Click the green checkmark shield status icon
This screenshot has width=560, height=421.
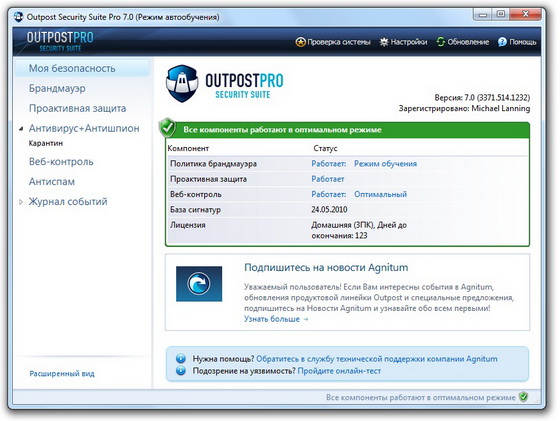pyautogui.click(x=167, y=127)
